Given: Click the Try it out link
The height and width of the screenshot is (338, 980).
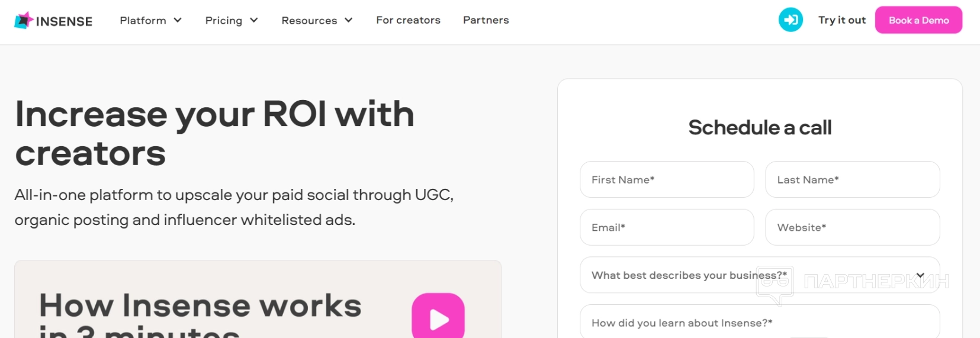Looking at the screenshot, I should 841,20.
